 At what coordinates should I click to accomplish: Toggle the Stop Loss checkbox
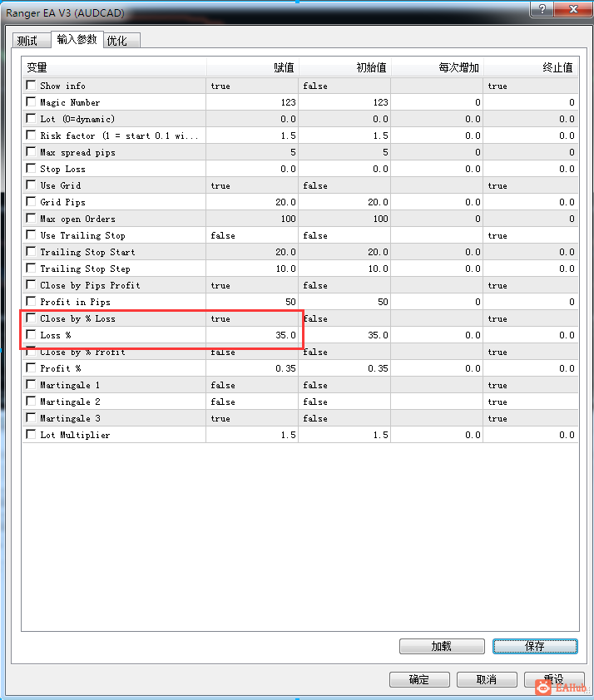[31, 168]
